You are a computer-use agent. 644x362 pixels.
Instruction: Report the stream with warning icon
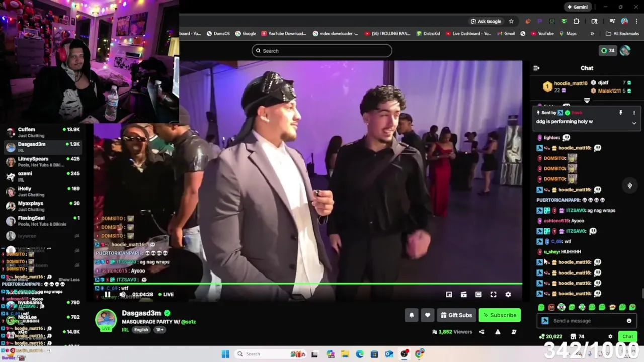(498, 332)
